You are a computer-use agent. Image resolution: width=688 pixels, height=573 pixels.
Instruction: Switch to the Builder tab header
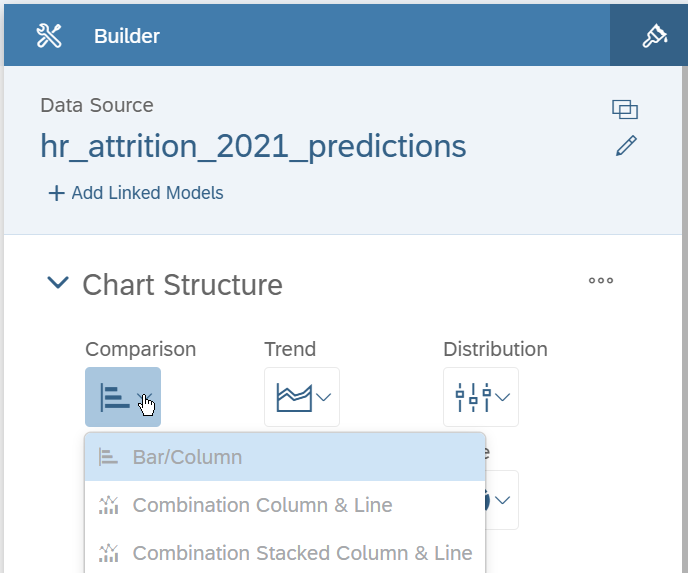click(x=126, y=36)
